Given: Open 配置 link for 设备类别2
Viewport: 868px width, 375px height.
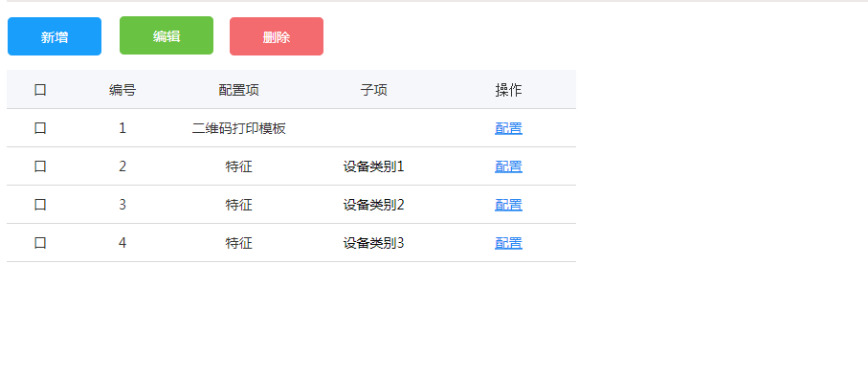Looking at the screenshot, I should tap(508, 205).
